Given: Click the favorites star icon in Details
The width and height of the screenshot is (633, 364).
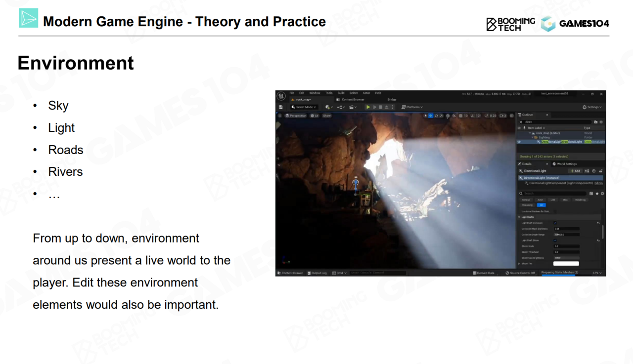Looking at the screenshot, I should click(x=597, y=194).
